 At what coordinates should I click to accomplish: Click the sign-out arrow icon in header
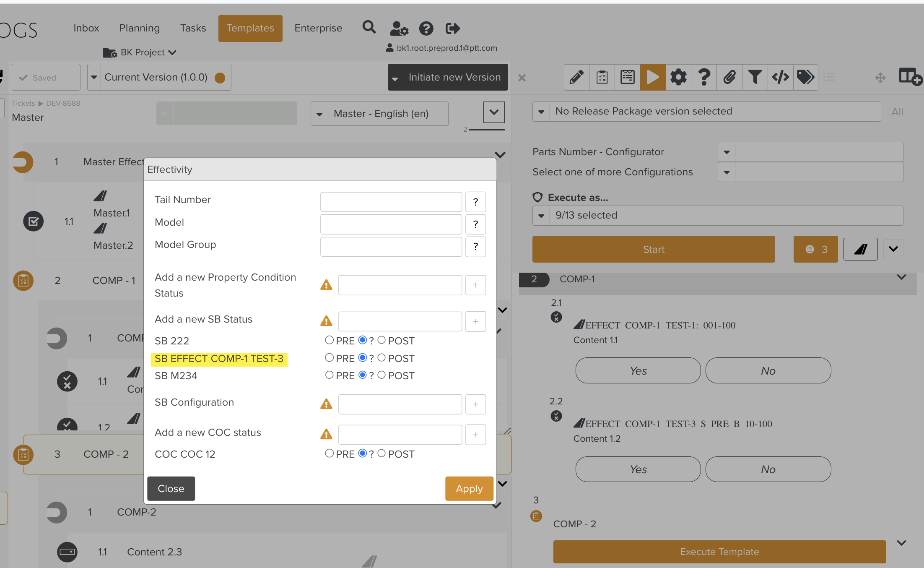(453, 28)
